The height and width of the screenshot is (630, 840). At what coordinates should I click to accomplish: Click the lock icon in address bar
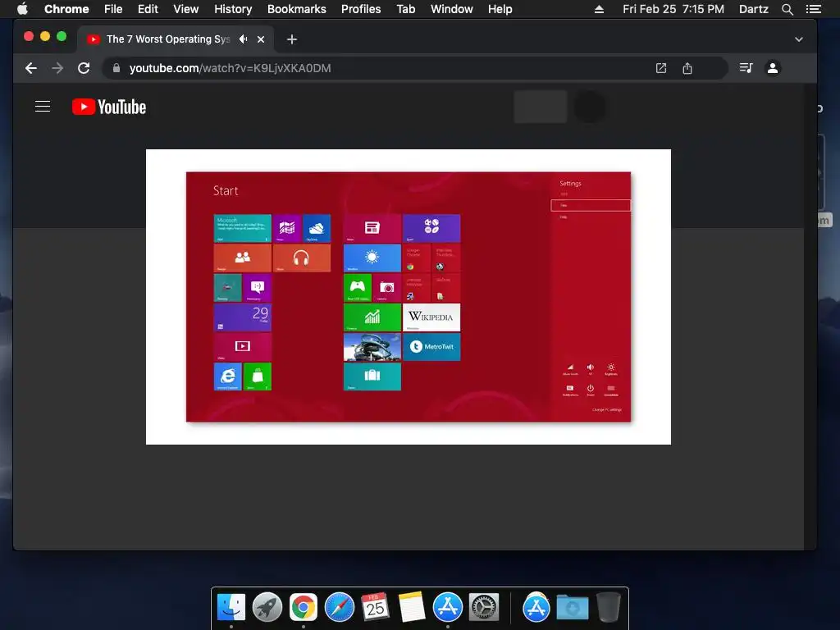click(x=116, y=68)
